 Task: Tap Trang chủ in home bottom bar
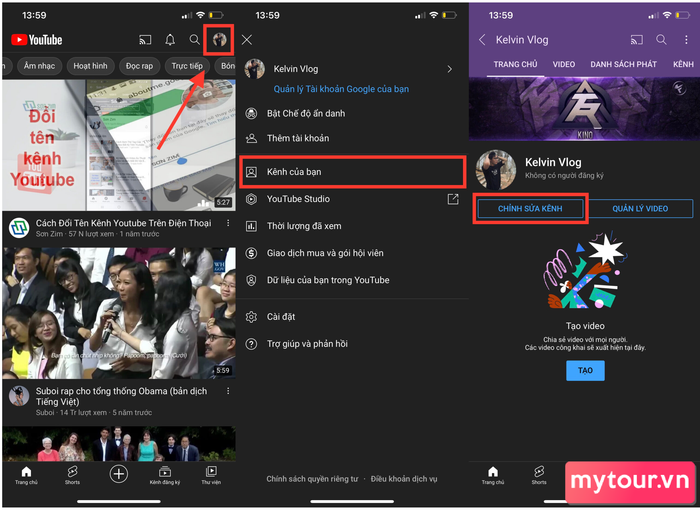pyautogui.click(x=26, y=475)
